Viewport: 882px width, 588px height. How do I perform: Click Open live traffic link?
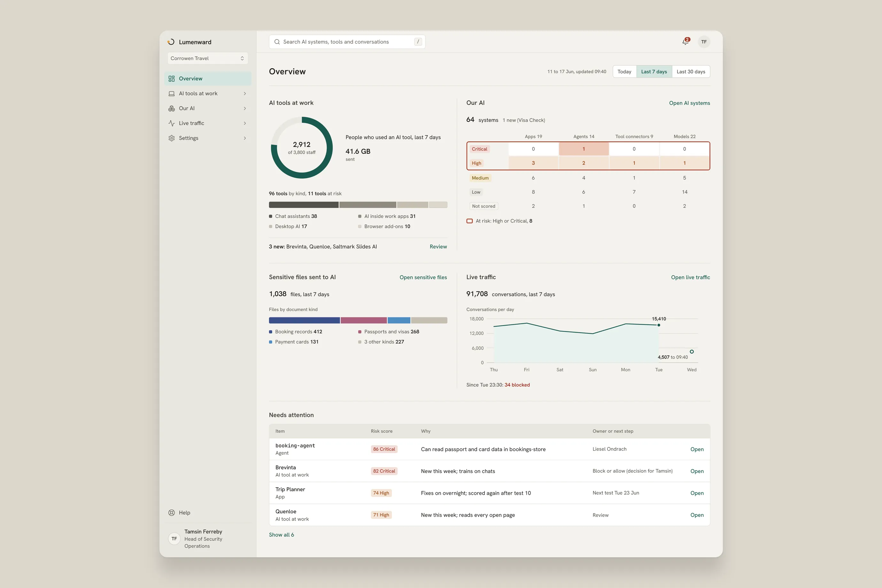point(690,277)
